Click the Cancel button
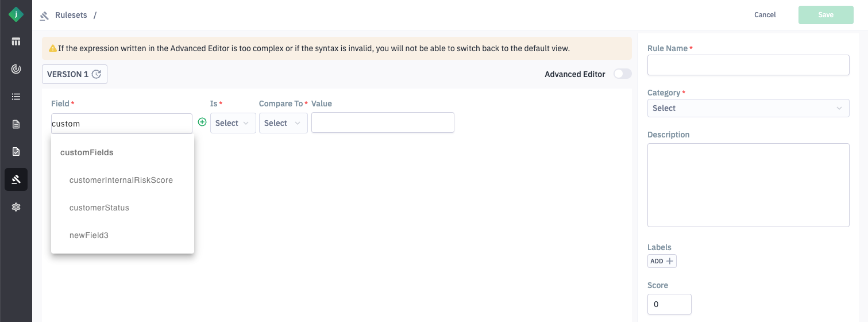This screenshot has width=868, height=322. point(765,15)
